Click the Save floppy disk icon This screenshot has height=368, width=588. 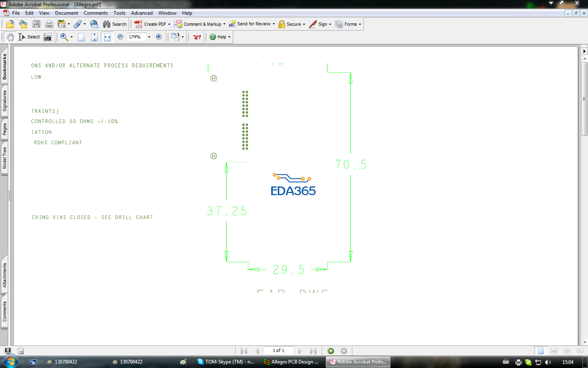[36, 24]
